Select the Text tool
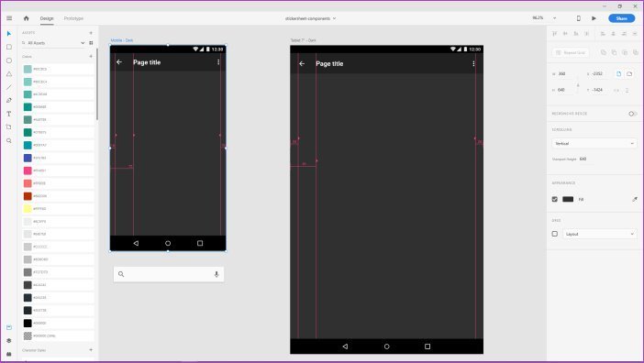The height and width of the screenshot is (363, 644). pyautogui.click(x=9, y=114)
